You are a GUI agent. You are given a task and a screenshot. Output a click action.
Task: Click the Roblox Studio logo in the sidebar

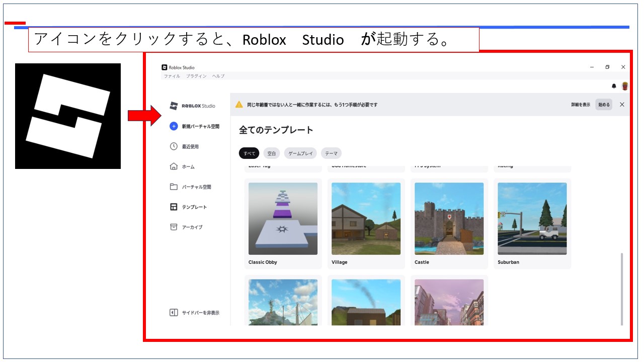pos(192,106)
